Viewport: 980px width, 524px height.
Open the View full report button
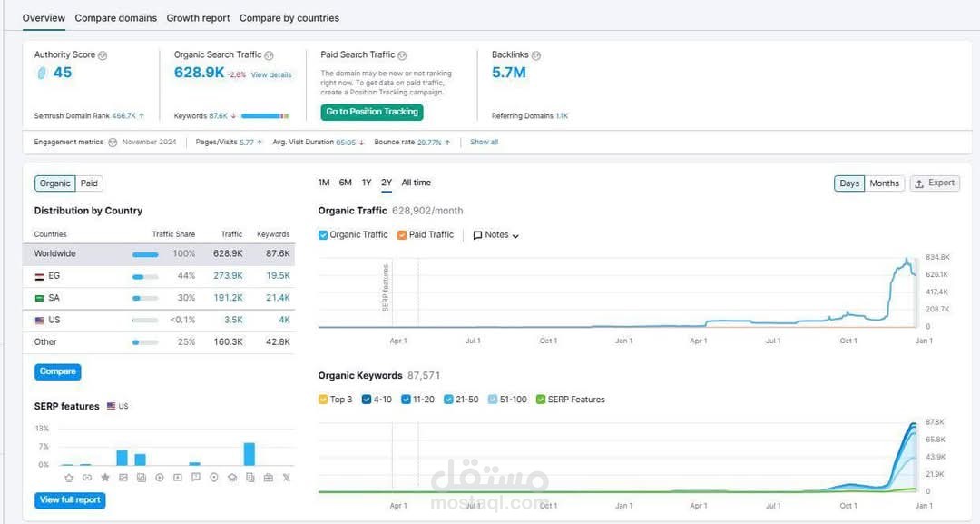pos(70,499)
